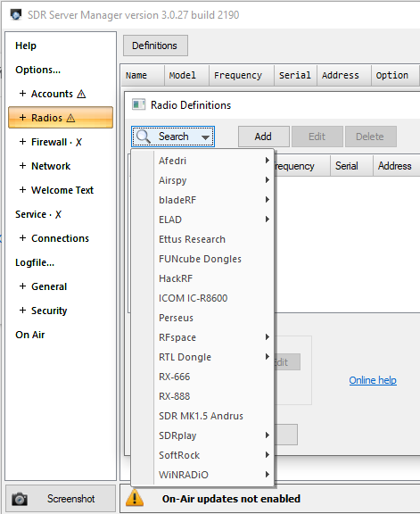This screenshot has height=514, width=420.
Task: Click the warning triangle next to Radios
Action: 70,118
